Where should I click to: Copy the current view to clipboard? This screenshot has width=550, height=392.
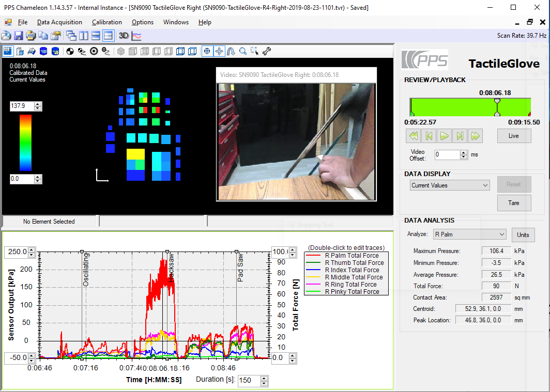point(44,36)
